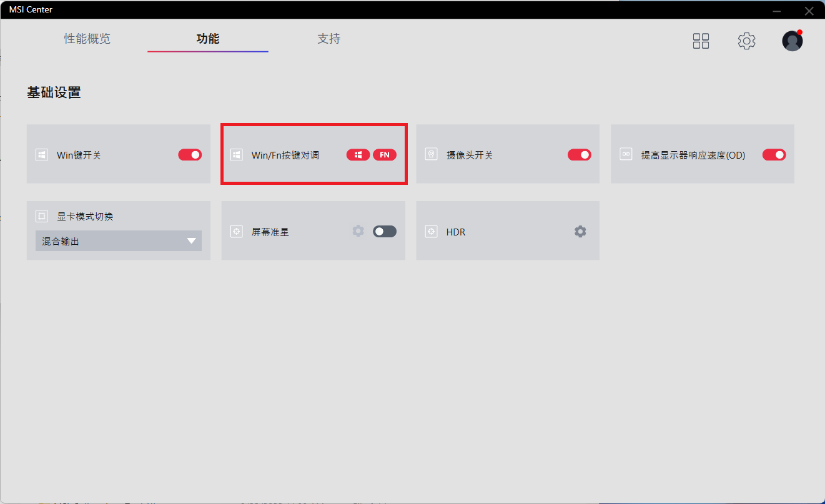Disable the 摄像头开关 camera switch
Screen dimensions: 825x504
(x=579, y=155)
